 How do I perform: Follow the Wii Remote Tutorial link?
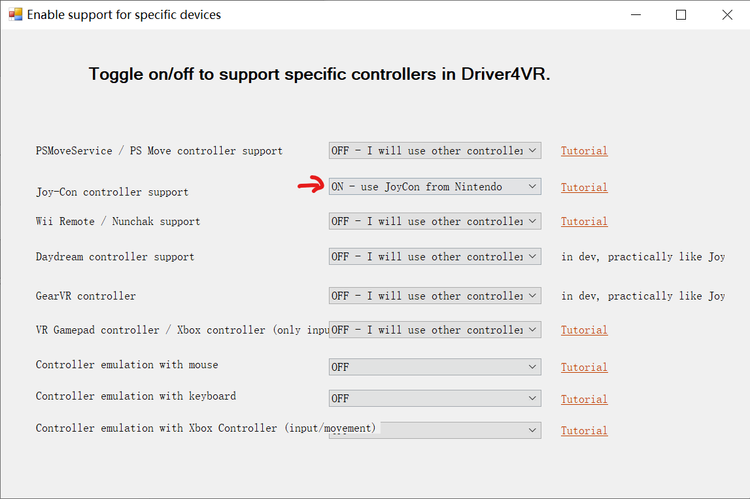(584, 222)
